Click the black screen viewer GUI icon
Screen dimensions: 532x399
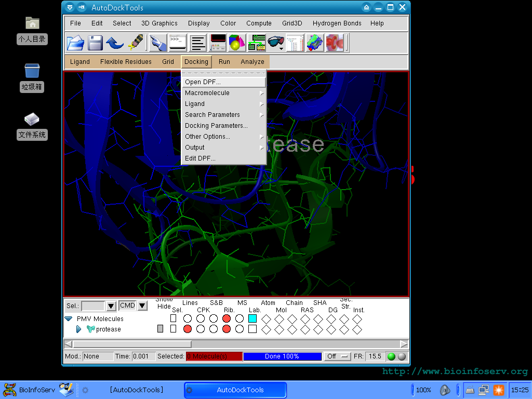click(x=218, y=43)
